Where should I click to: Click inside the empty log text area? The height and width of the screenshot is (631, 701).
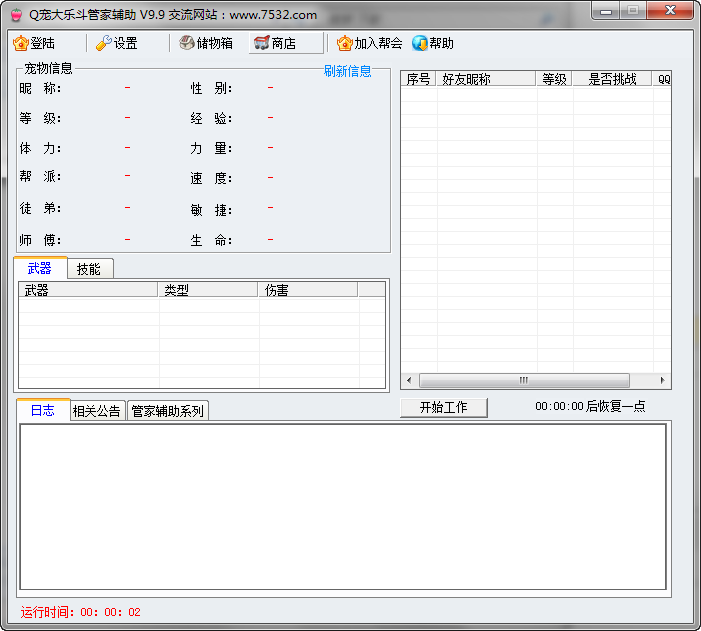(343, 507)
